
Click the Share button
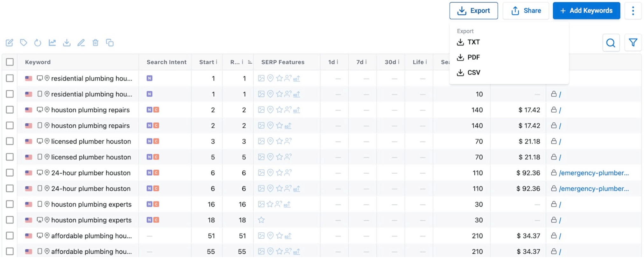(526, 11)
